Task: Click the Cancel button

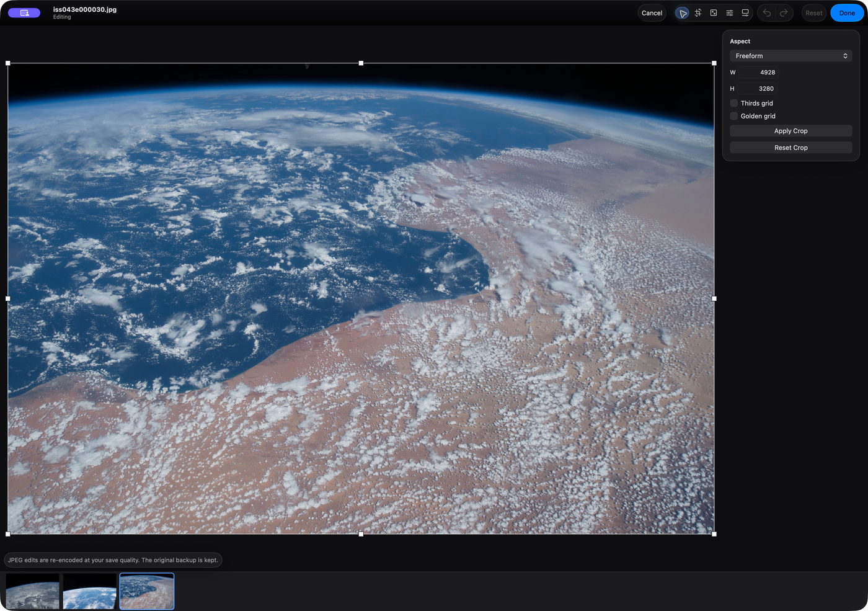Action: point(652,13)
